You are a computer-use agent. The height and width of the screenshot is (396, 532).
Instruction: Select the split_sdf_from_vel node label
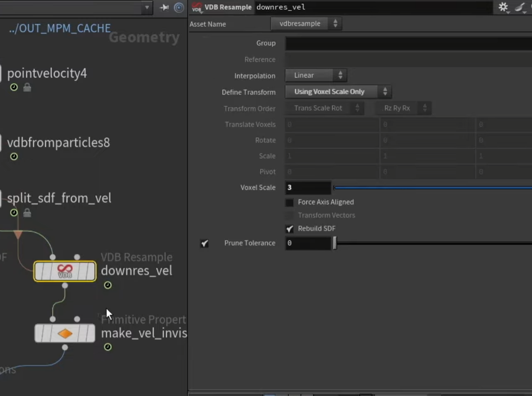59,198
